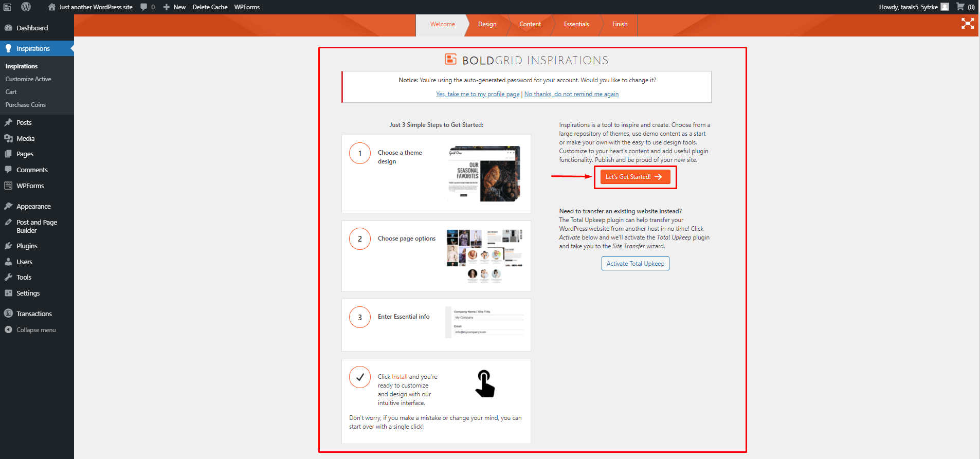980x459 pixels.
Task: Click the Tools wrench icon
Action: click(x=8, y=277)
